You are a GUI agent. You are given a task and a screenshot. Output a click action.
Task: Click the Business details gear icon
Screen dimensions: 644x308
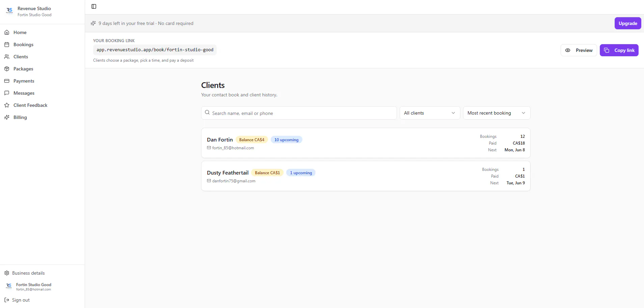point(7,273)
